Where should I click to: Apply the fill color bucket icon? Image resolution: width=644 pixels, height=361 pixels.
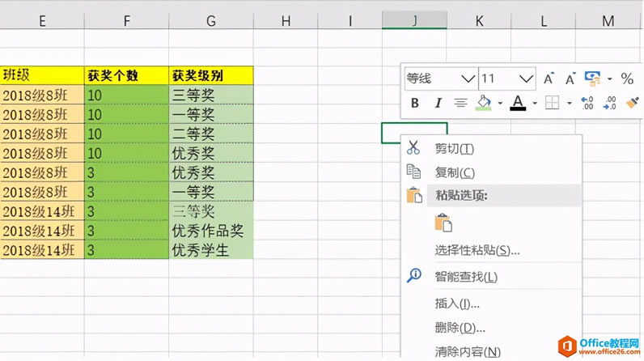click(484, 103)
